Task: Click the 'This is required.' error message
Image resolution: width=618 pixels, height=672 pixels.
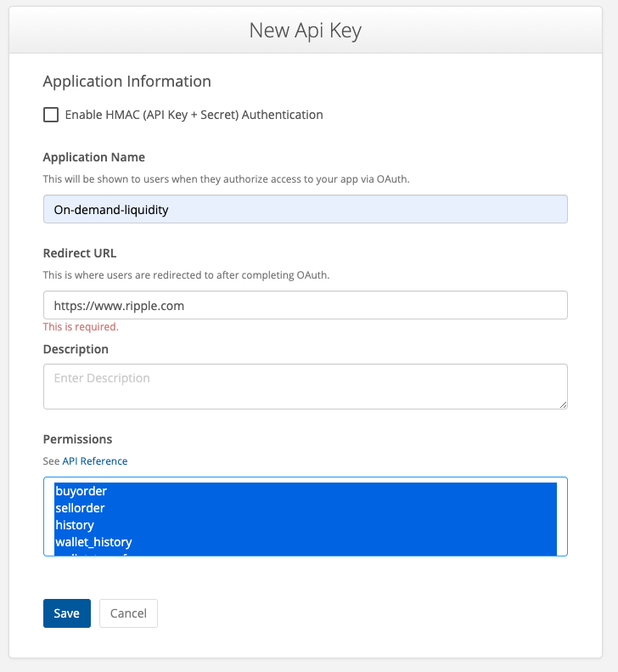Action: click(x=81, y=326)
